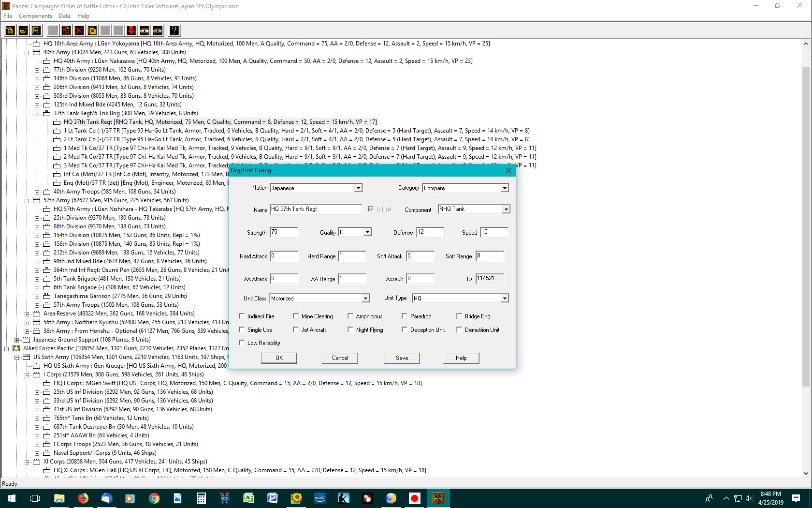Screen dimensions: 812x508
Task: Expand the Japanese Ground Support node
Action: (16, 340)
